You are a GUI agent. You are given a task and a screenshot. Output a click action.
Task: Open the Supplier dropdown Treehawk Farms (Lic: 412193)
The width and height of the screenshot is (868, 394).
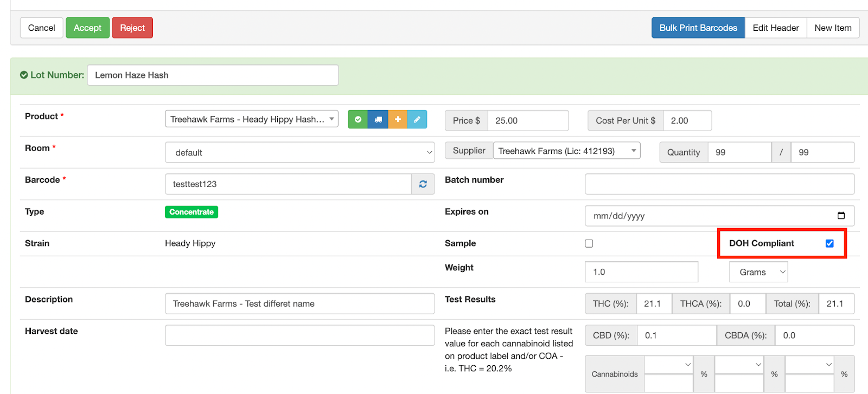point(567,151)
